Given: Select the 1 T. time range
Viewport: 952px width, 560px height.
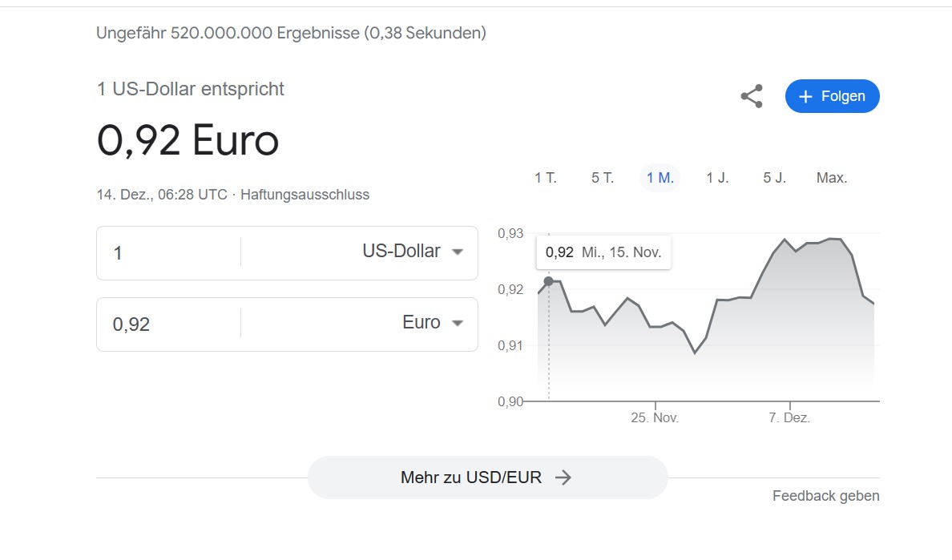Looking at the screenshot, I should click(545, 178).
